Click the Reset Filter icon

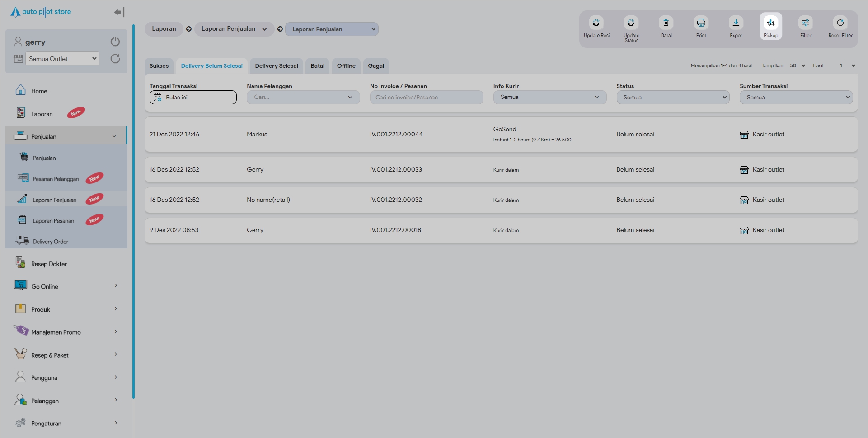pos(840,23)
